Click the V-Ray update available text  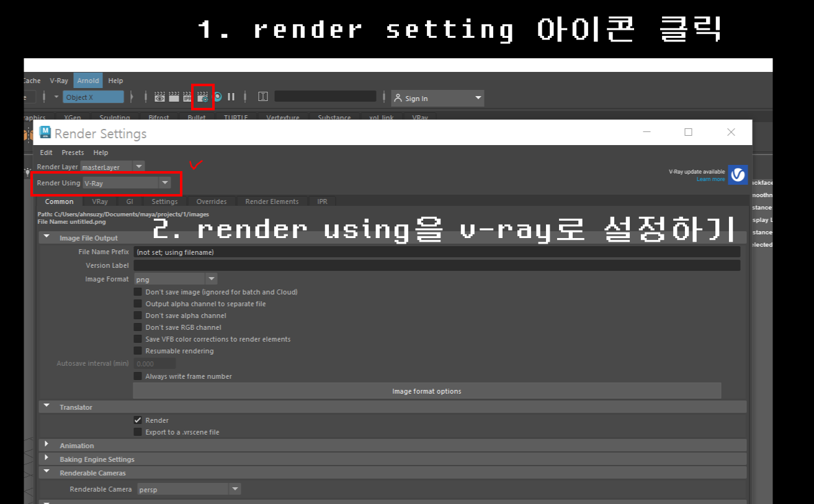[696, 172]
